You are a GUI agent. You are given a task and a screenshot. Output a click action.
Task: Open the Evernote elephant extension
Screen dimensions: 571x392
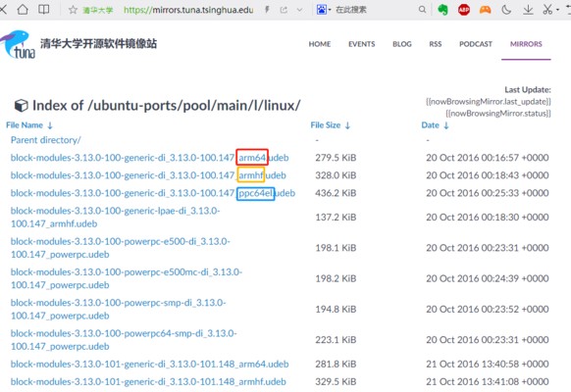tap(442, 10)
